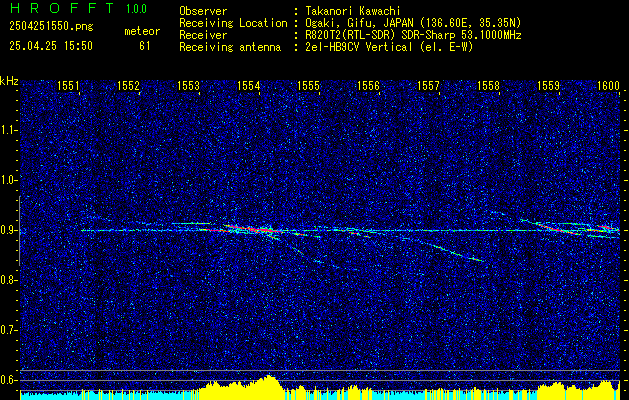
Task: Click the HROFFT program title
Action: tap(62, 8)
